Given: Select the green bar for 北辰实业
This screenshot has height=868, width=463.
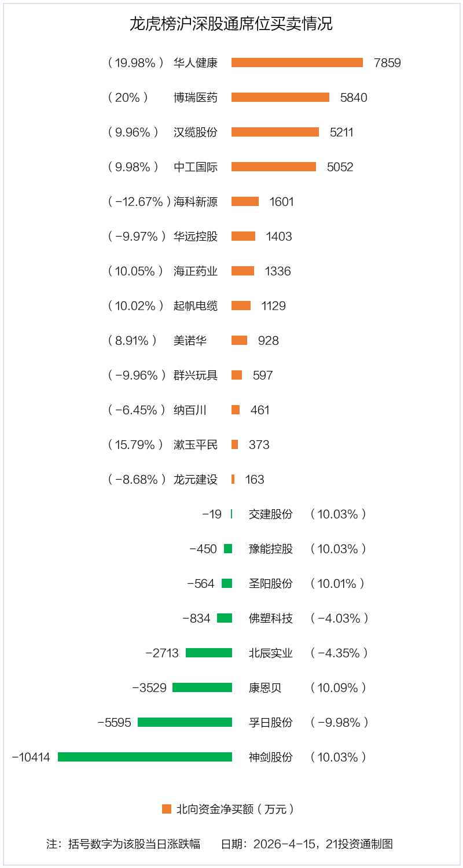Looking at the screenshot, I should (x=209, y=653).
